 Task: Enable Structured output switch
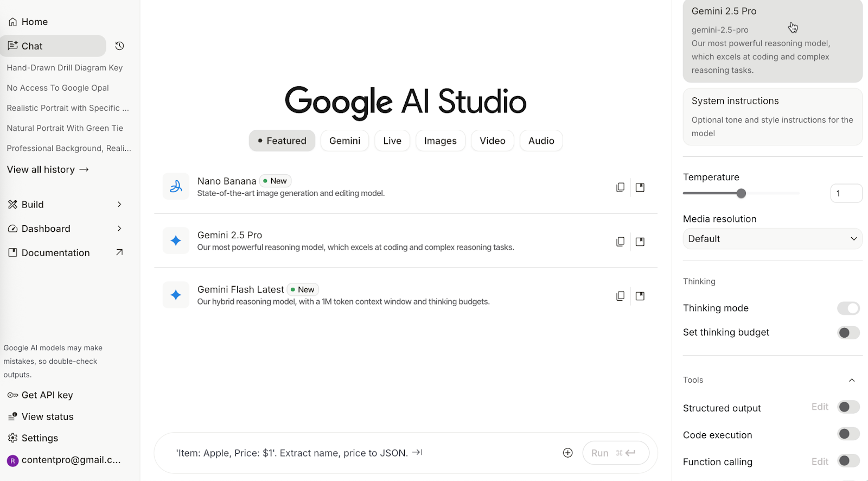pos(848,407)
